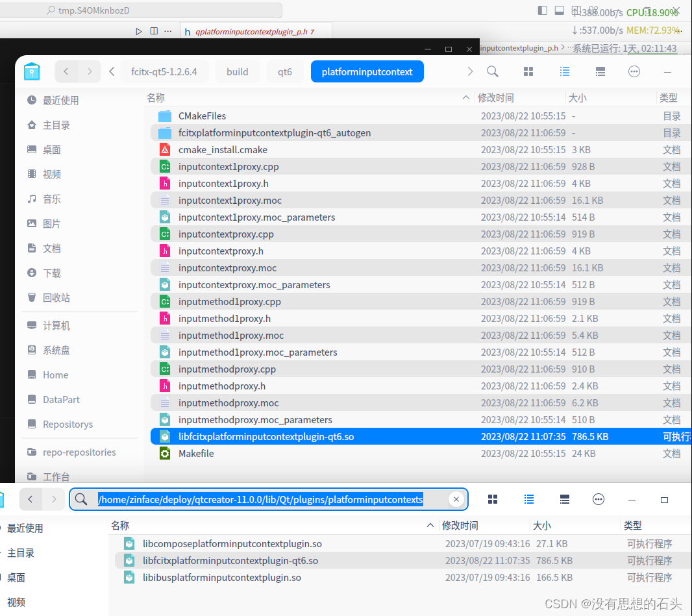Click the path address field in lower file manager

[269, 500]
